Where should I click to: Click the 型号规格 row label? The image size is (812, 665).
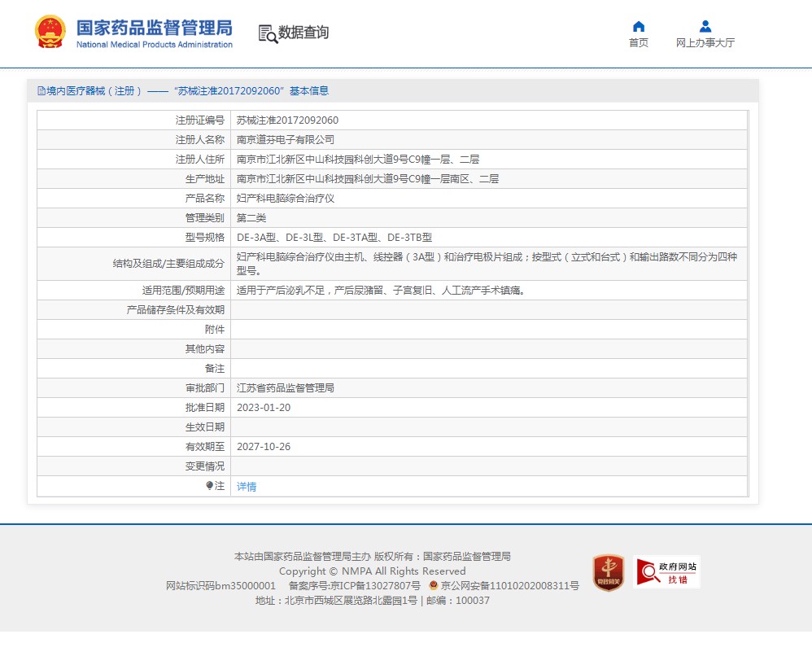tap(204, 238)
